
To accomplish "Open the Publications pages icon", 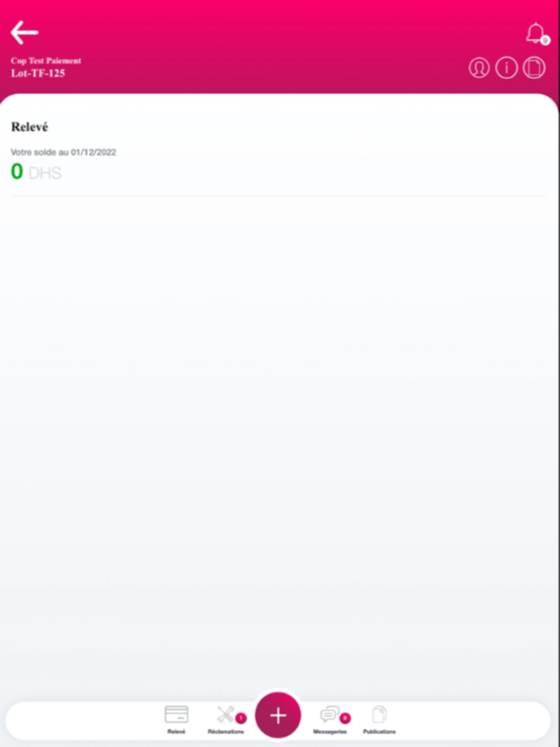I will click(x=379, y=714).
